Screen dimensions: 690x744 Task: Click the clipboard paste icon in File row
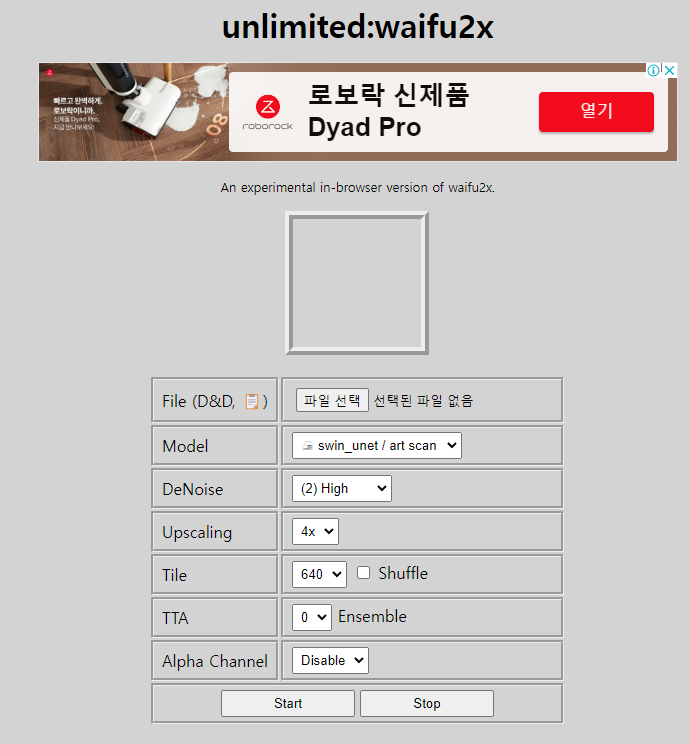252,401
